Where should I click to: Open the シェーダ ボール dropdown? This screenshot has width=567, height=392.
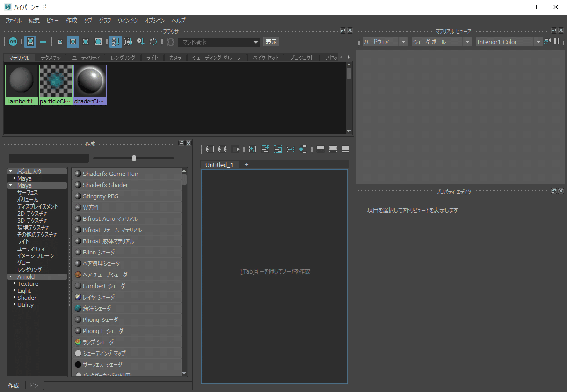442,42
